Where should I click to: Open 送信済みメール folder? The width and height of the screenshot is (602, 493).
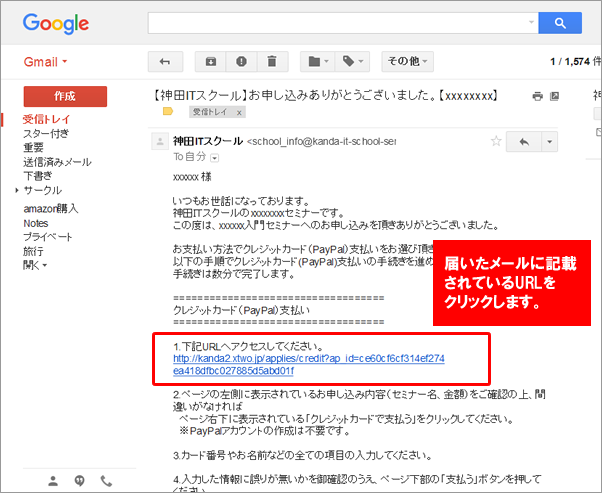(57, 162)
